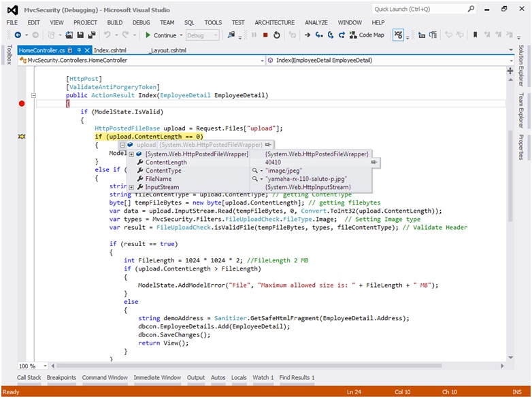This screenshot has height=399, width=532.
Task: Expand the InputStream DataTip node
Action: (131, 187)
